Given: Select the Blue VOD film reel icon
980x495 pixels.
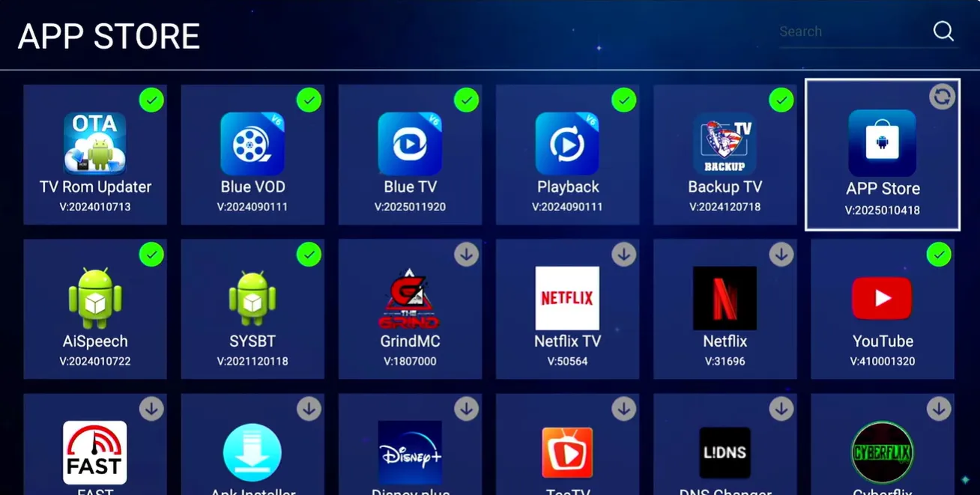Looking at the screenshot, I should (x=252, y=144).
